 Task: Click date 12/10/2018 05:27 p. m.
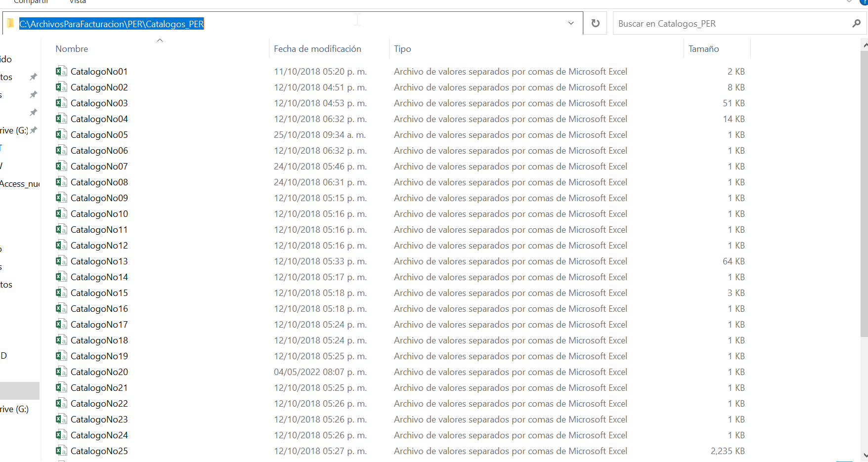pos(320,451)
